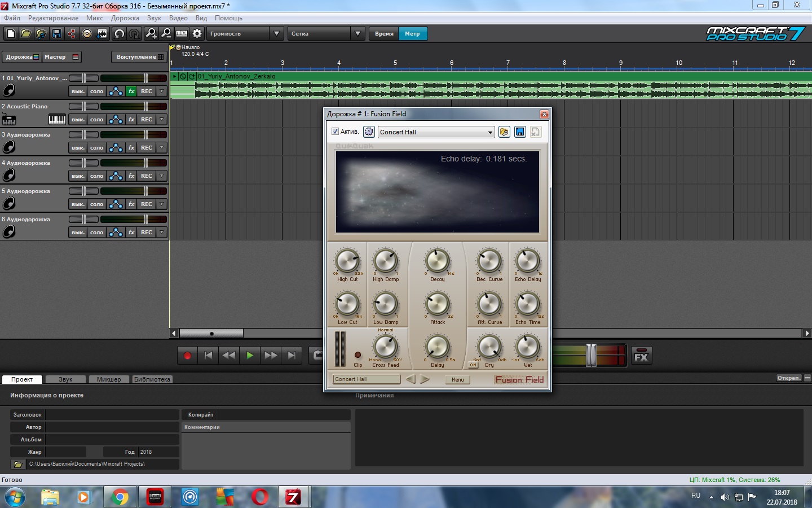The image size is (812, 508).
Task: Zoom out on the timeline
Action: click(x=166, y=34)
